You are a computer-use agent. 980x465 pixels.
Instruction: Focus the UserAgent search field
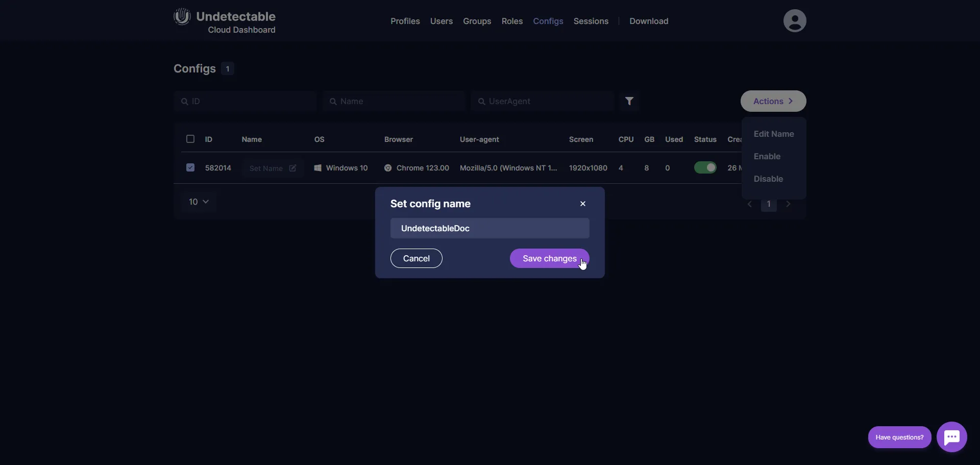point(542,101)
